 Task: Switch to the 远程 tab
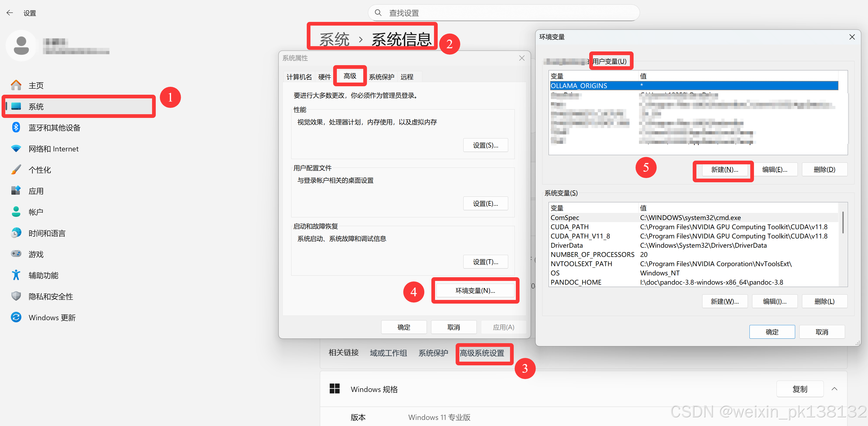[407, 76]
